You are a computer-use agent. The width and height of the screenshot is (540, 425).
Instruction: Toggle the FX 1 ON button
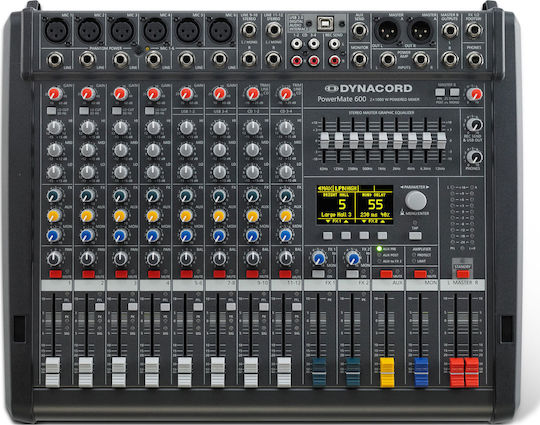click(x=318, y=274)
